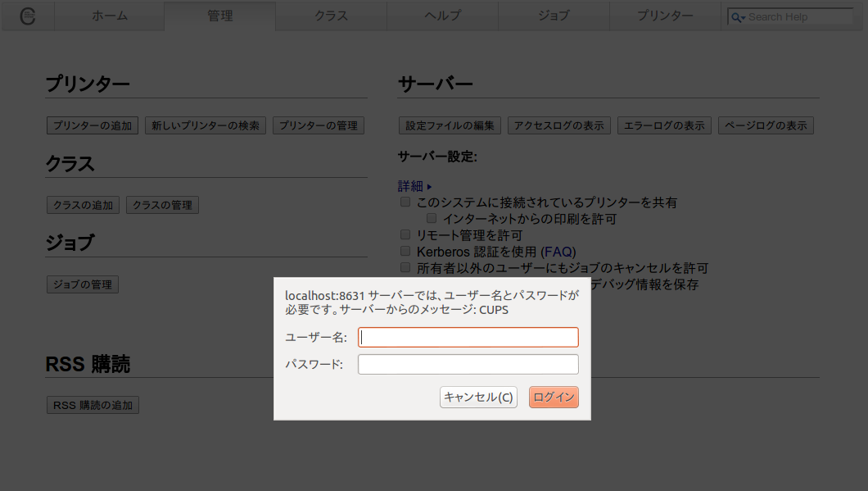Enable Kerberos authentication
868x491 pixels.
[405, 251]
